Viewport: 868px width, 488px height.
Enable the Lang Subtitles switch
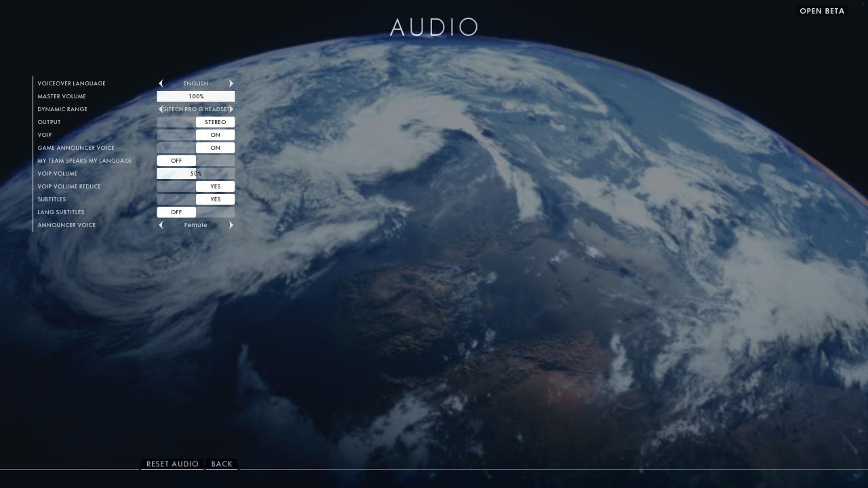pyautogui.click(x=196, y=212)
